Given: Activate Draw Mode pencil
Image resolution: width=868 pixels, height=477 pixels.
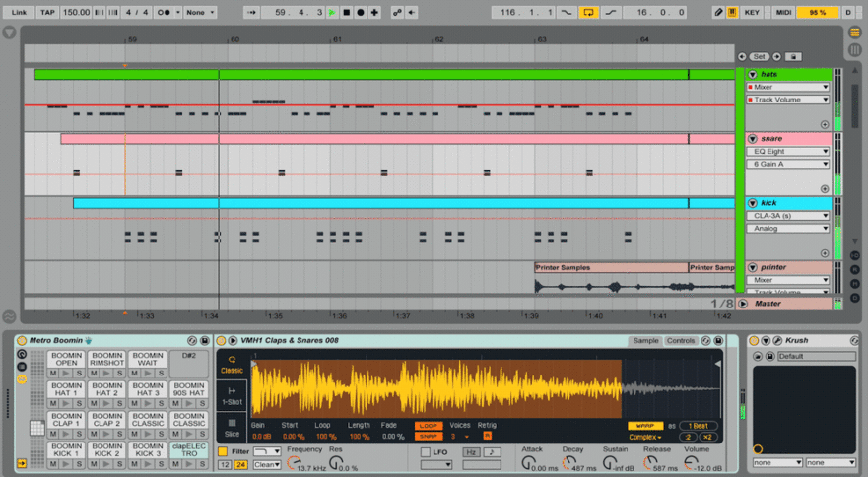Looking at the screenshot, I should pos(718,12).
